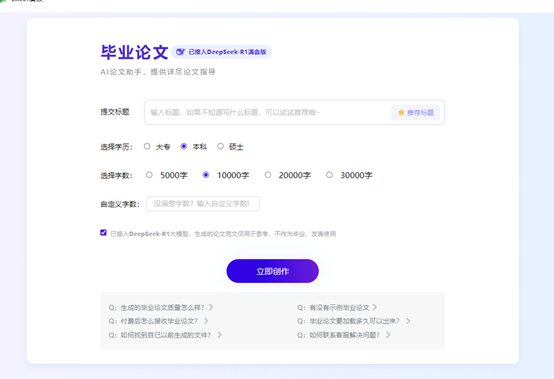The height and width of the screenshot is (379, 554).
Task: Open FAQ 付费后怎么接收毕业论文?
Action: point(158,321)
